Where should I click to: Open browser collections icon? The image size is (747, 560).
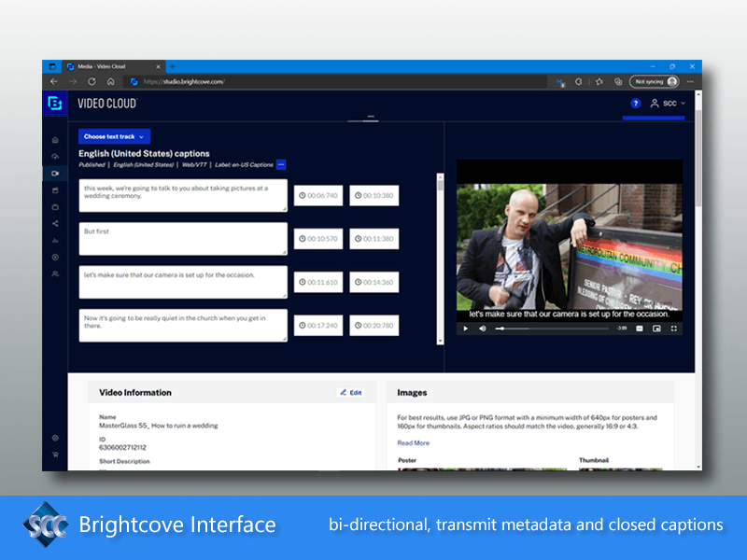(x=618, y=82)
